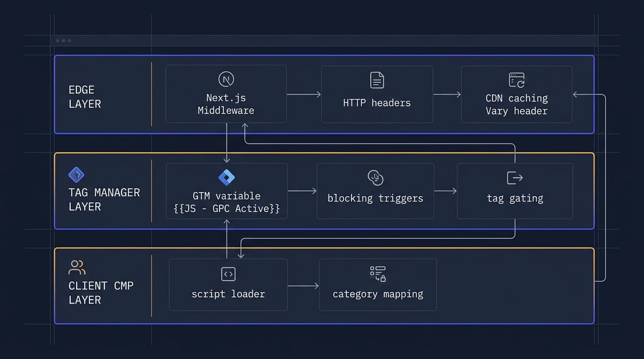The height and width of the screenshot is (359, 644).
Task: Click the CDN caching browser-refresh icon
Action: [x=517, y=80]
